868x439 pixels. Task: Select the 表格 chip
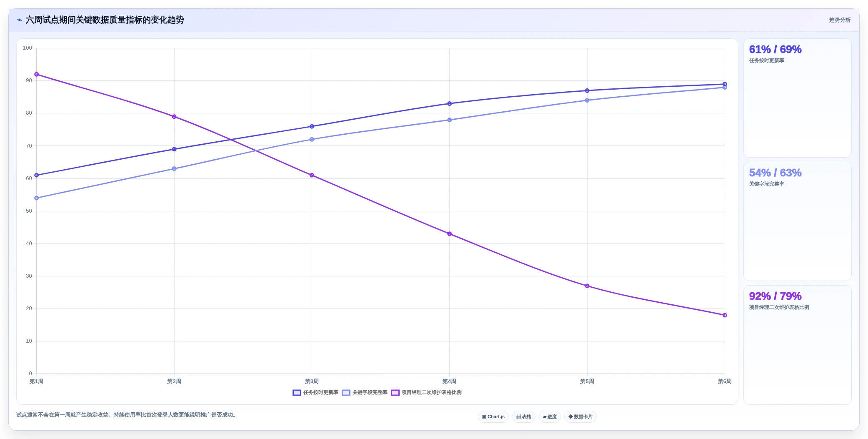(523, 417)
